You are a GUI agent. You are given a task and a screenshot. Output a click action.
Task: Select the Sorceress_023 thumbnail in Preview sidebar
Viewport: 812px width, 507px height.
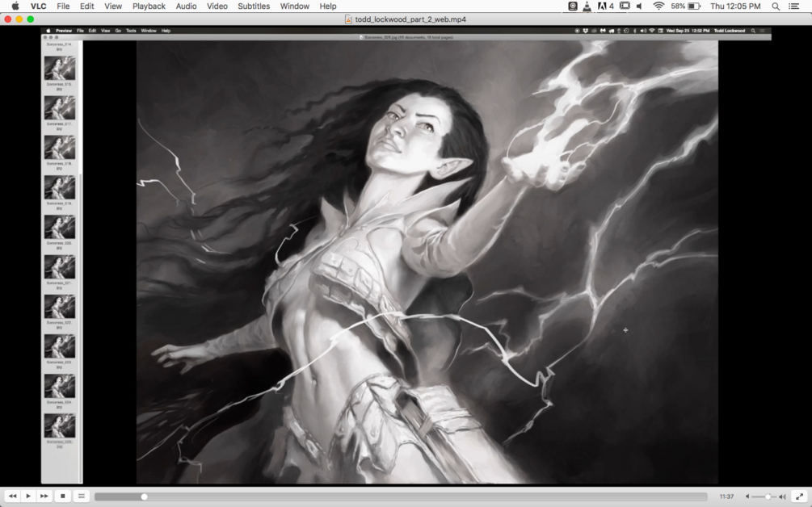tap(60, 346)
